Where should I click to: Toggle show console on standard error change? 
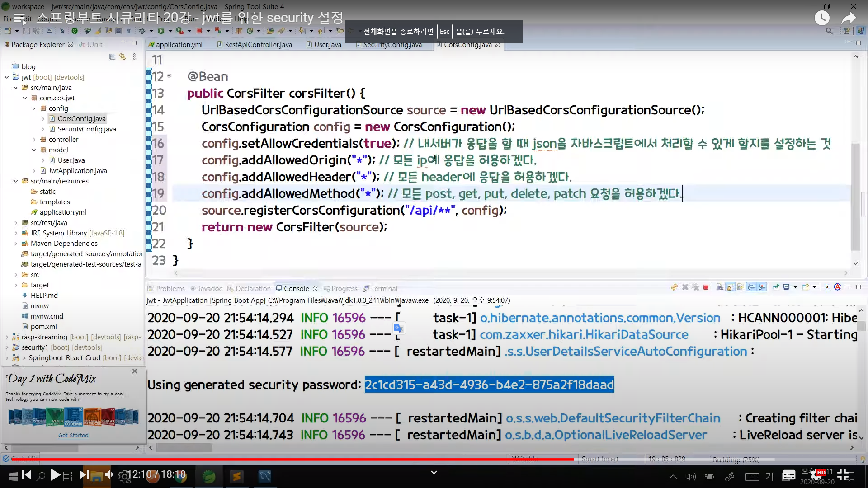pyautogui.click(x=762, y=287)
